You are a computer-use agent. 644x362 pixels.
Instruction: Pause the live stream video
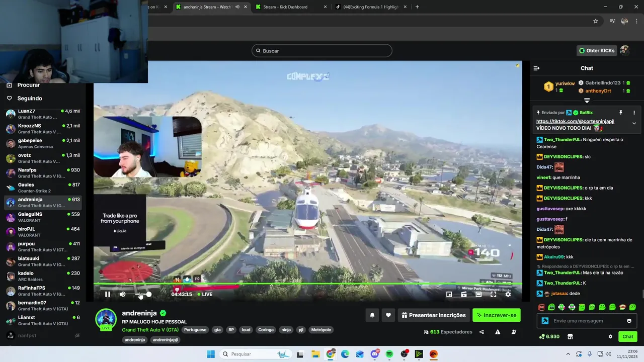(x=107, y=294)
